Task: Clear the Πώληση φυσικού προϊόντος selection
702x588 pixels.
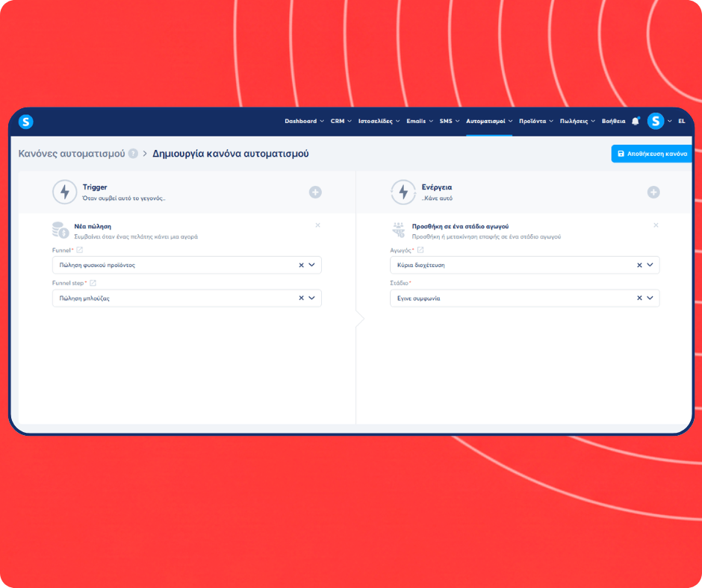Action: [x=301, y=265]
